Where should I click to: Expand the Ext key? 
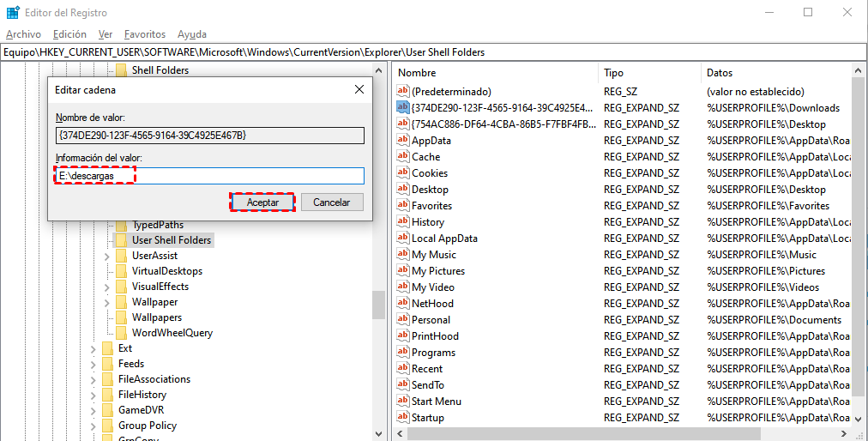coord(93,349)
